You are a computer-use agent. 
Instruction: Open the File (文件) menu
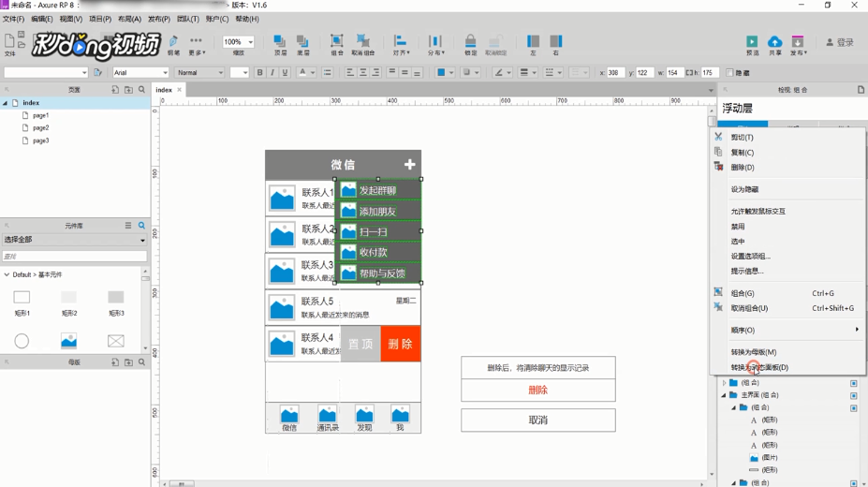(13, 19)
